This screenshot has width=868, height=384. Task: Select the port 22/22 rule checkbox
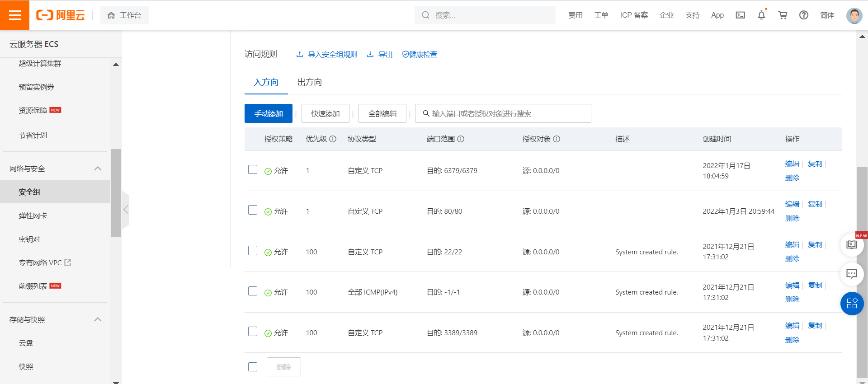(253, 251)
